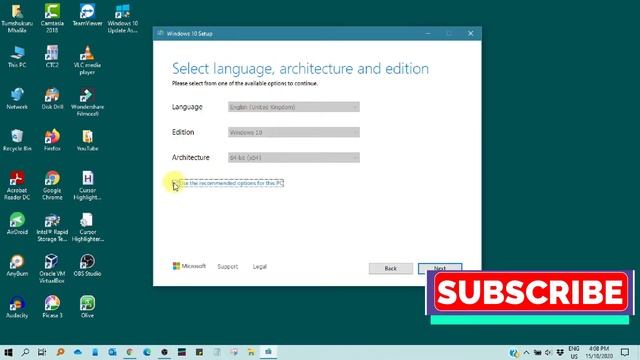Open the Architecture dropdown

294,158
